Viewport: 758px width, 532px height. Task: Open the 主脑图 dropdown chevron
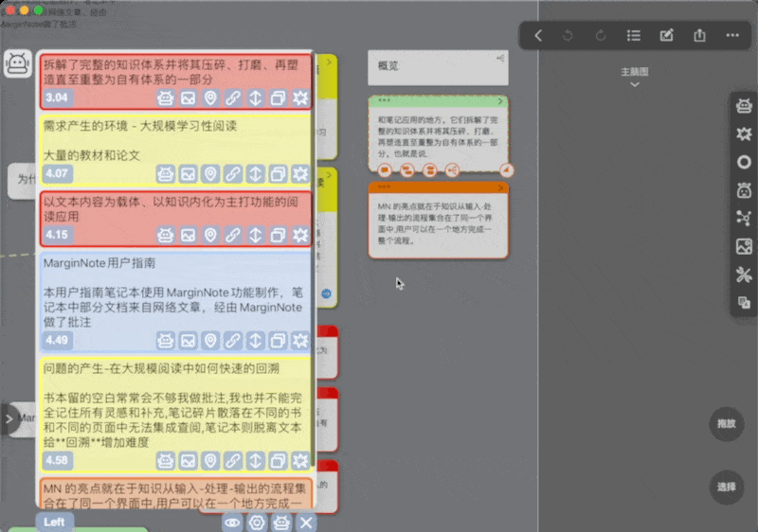tap(635, 84)
